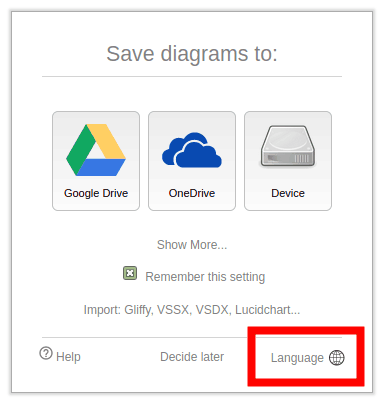Choose Decide later
This screenshot has height=410, width=386.
pos(192,357)
